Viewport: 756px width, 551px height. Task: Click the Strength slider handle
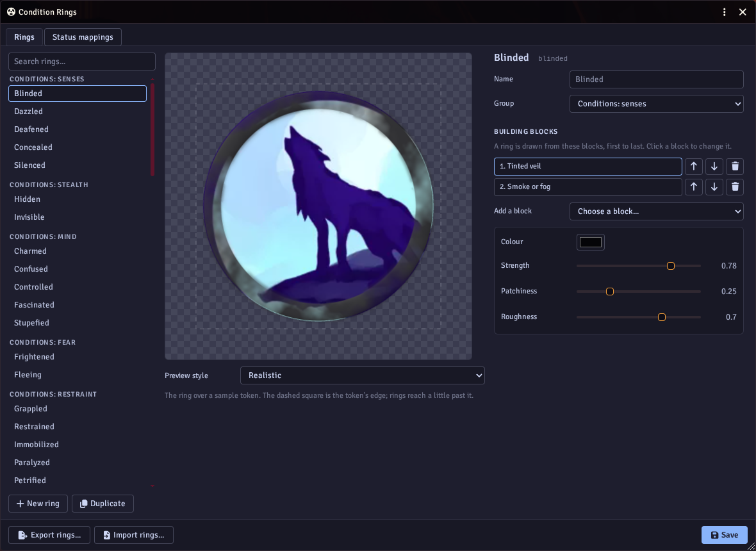(671, 266)
